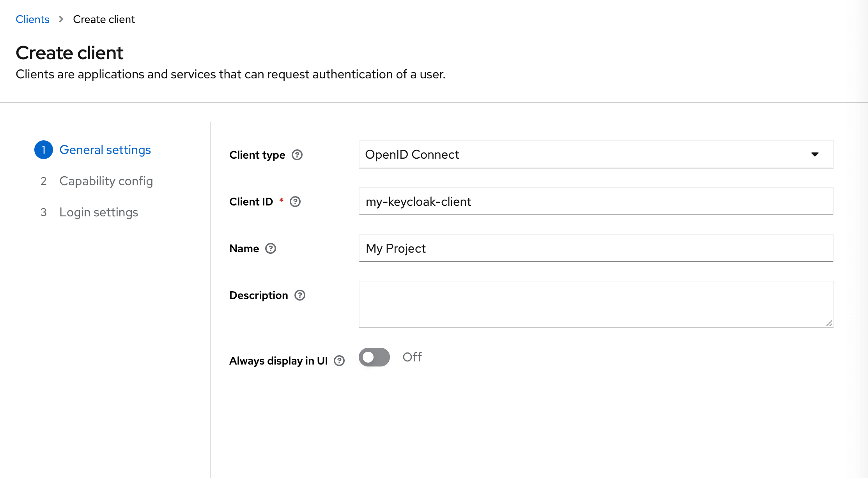
Task: Click OpenID Connect select box
Action: point(585,154)
